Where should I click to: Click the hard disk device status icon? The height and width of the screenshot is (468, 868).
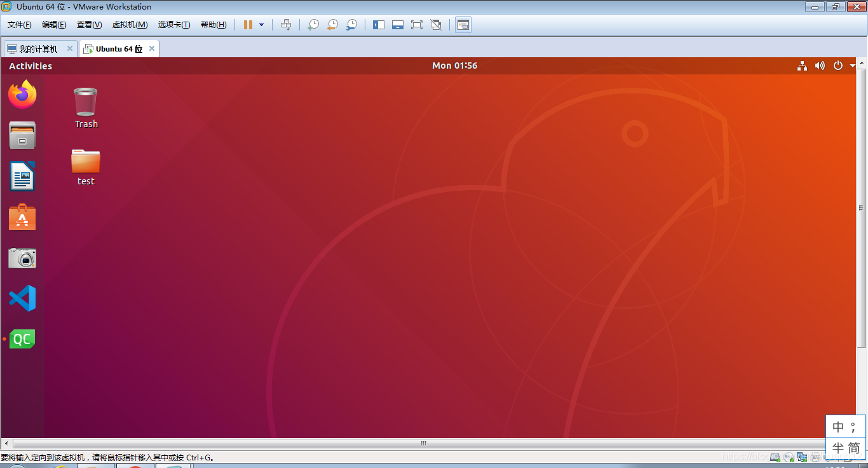pyautogui.click(x=775, y=457)
